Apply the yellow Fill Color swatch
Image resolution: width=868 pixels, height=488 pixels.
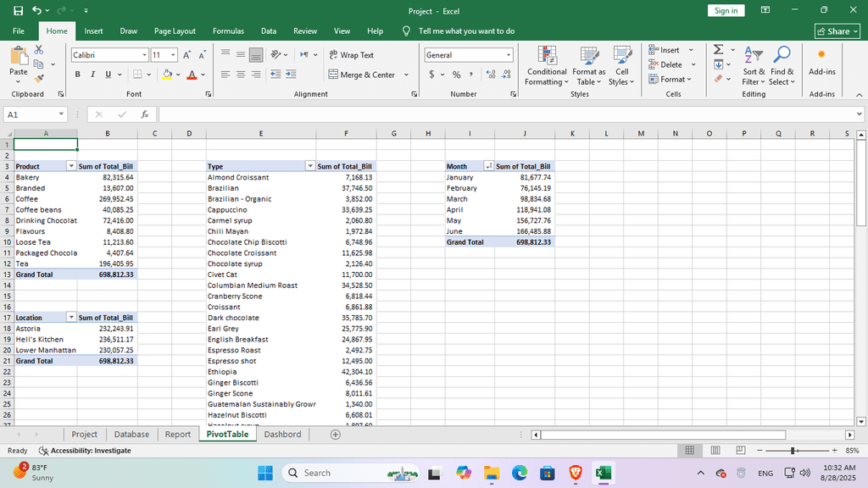point(167,75)
